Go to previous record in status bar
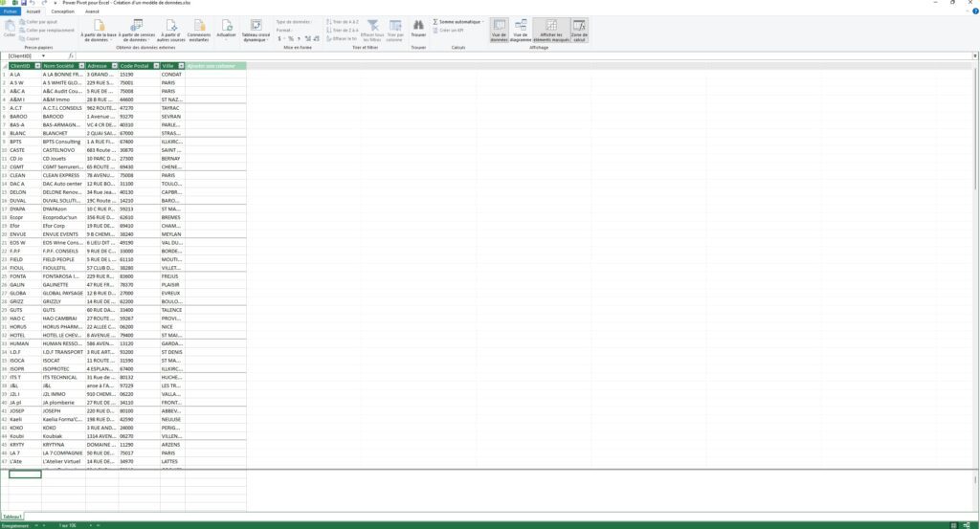Viewport: 980px width, 529px height. (44, 525)
